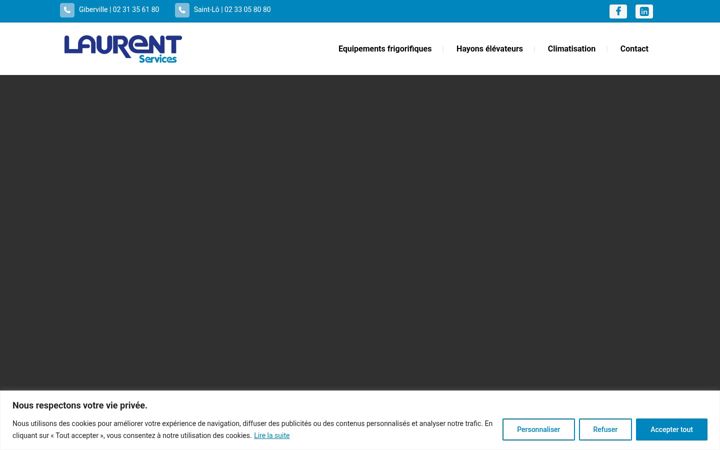Screen dimensions: 720x450
Task: Accept all cookies with Accepter tout
Action: (x=671, y=429)
